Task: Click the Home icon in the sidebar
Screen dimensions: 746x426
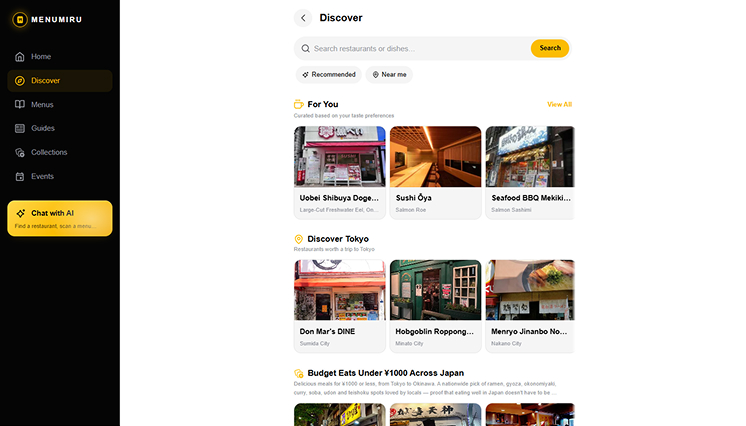Action: pyautogui.click(x=20, y=57)
